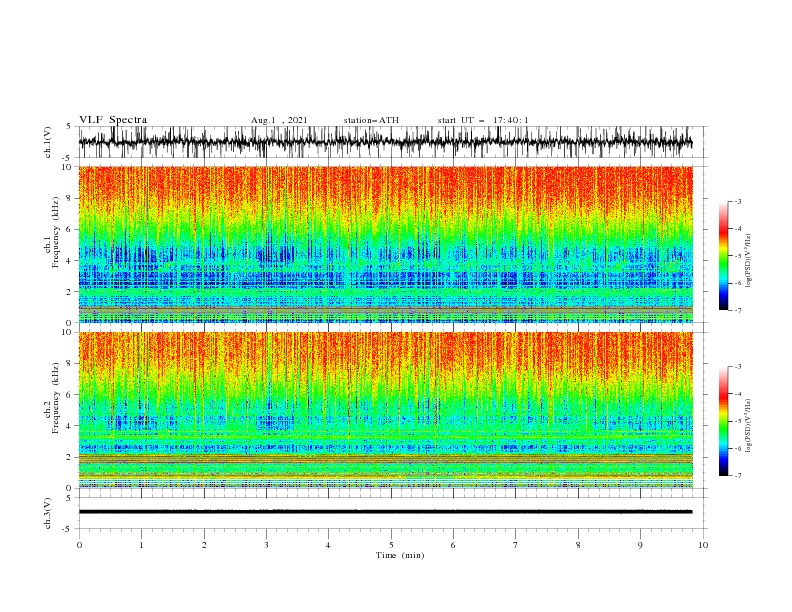Click the ch.2 spectrogram panel

(385, 410)
